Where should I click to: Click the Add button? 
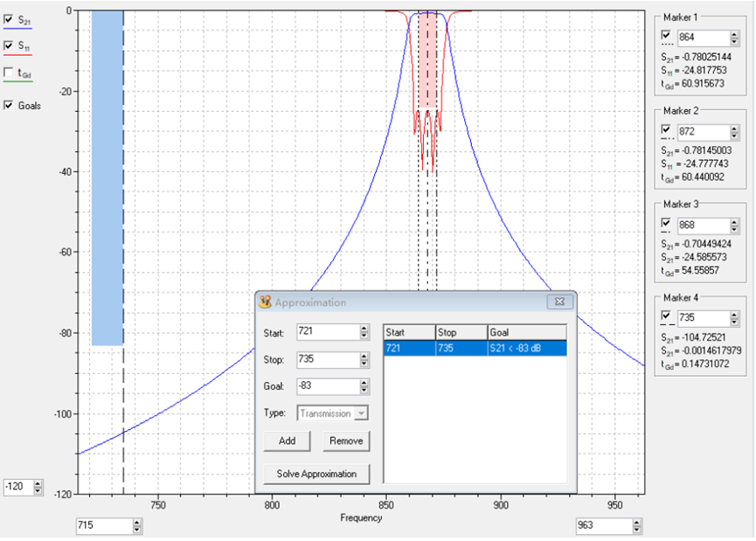click(x=287, y=441)
